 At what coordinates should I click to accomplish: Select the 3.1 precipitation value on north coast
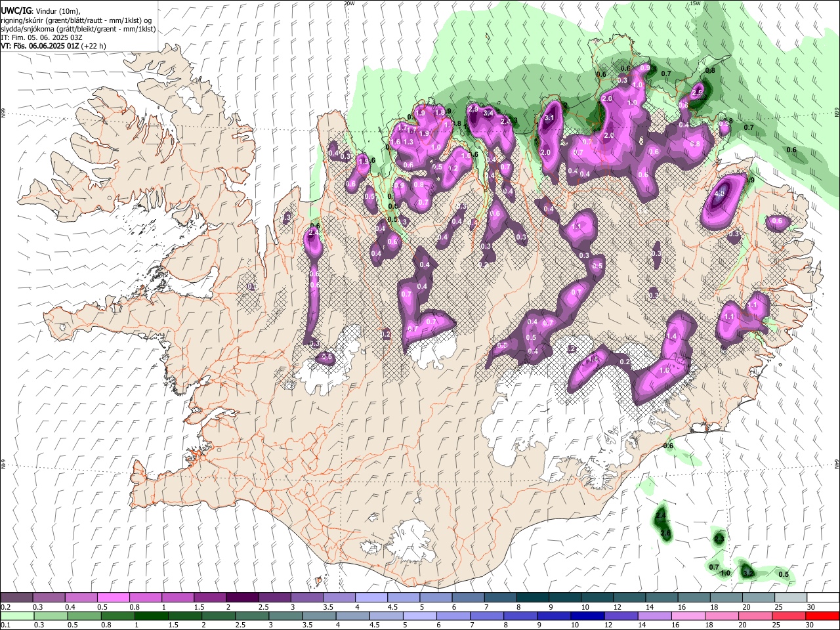pyautogui.click(x=550, y=118)
